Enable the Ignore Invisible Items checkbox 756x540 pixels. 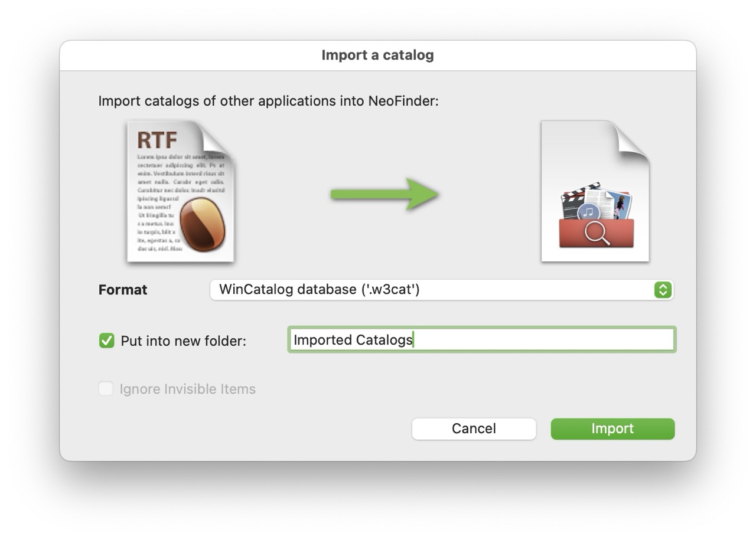pos(106,388)
